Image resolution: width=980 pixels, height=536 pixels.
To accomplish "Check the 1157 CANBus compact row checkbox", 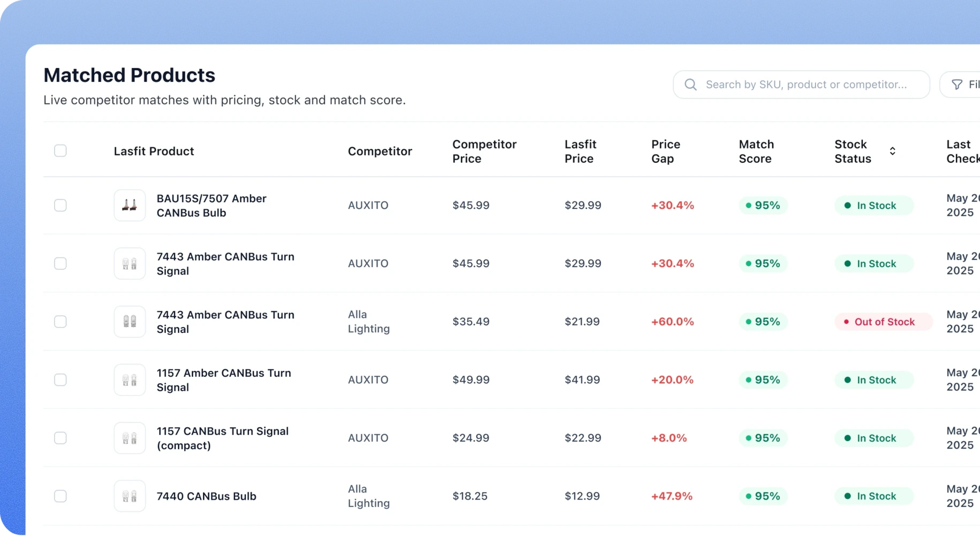I will click(61, 438).
